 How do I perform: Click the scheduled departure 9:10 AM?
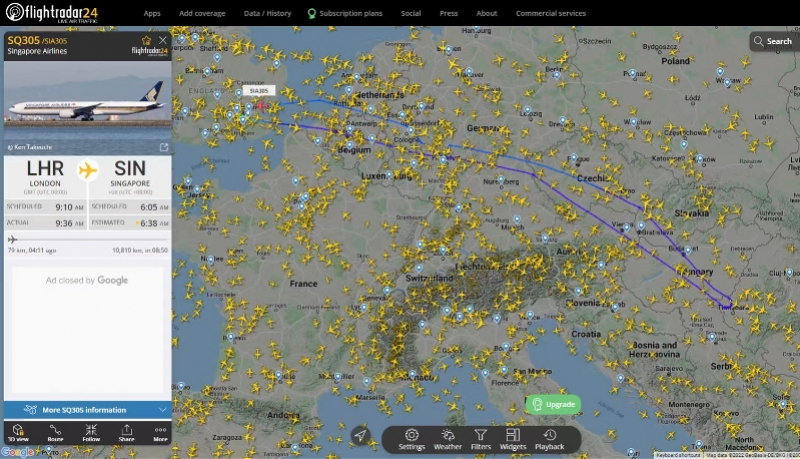pos(69,207)
